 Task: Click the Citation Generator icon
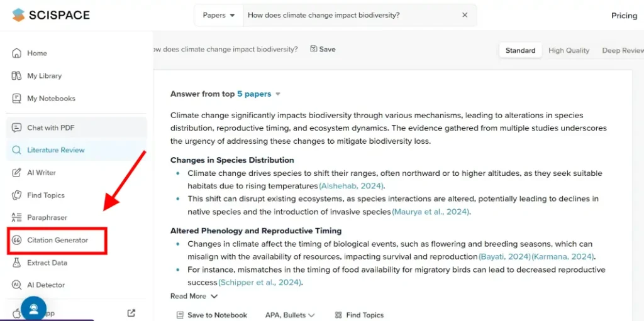pos(17,241)
